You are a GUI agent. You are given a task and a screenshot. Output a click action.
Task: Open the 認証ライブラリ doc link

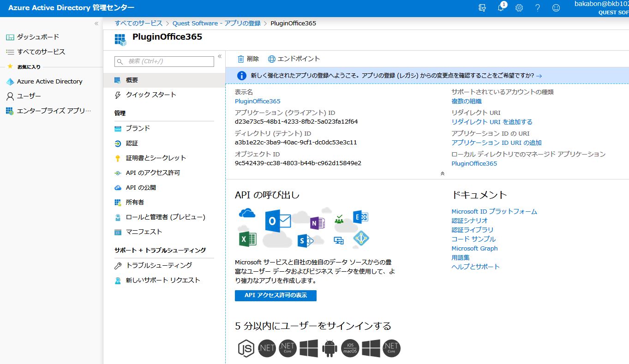(473, 230)
